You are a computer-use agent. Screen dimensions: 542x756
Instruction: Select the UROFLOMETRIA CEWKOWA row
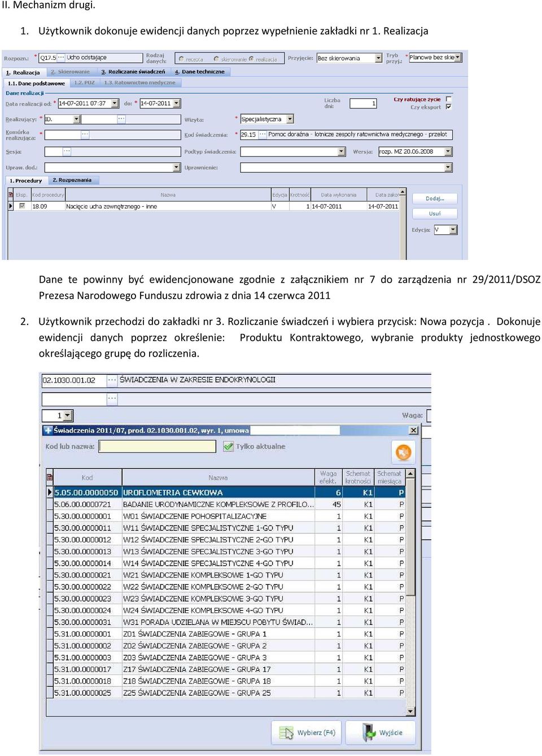pyautogui.click(x=226, y=493)
